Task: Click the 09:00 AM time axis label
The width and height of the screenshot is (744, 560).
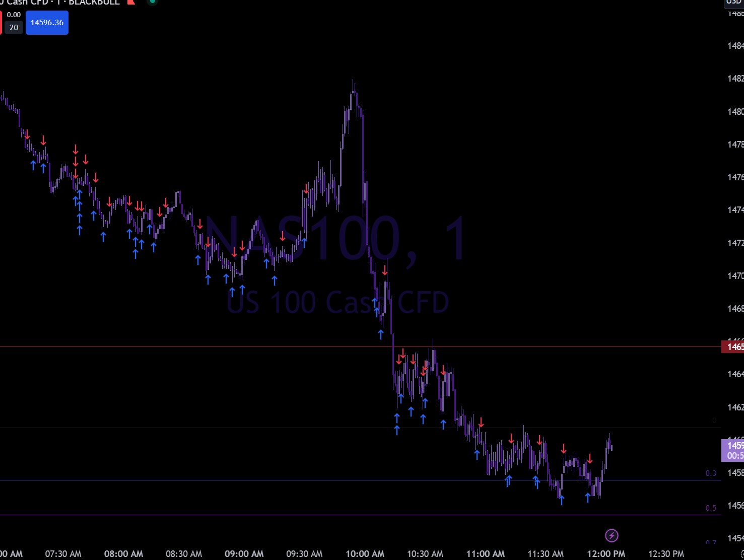Action: click(244, 554)
